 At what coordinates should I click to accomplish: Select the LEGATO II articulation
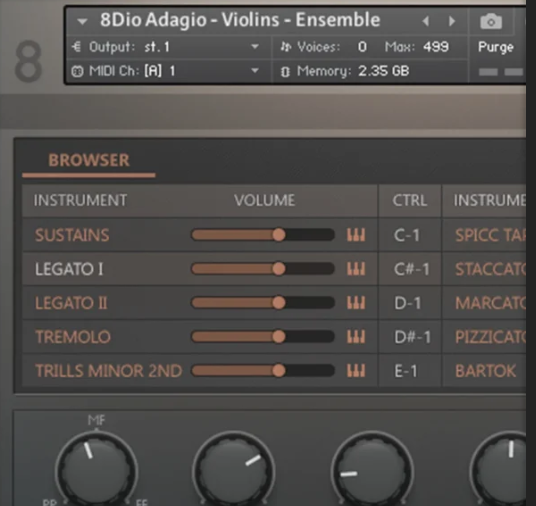(x=71, y=303)
